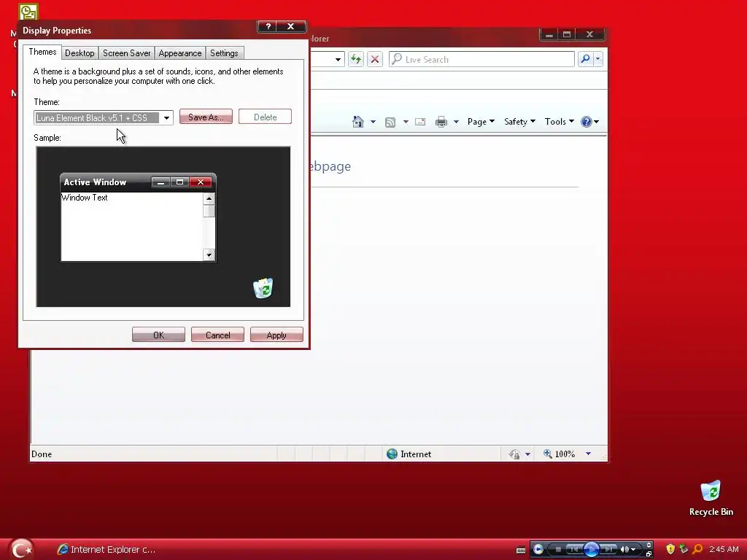747x560 pixels.
Task: Click Cancel in Display Properties
Action: (217, 335)
